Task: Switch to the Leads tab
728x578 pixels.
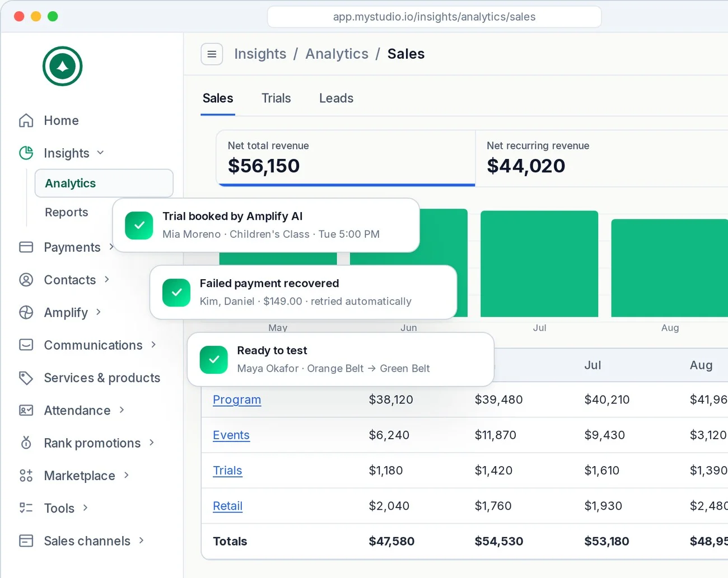Action: [336, 98]
